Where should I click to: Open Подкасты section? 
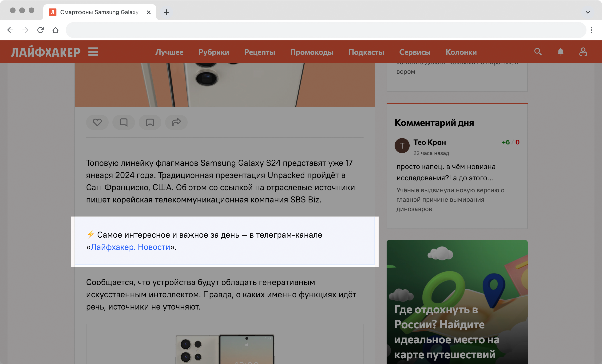pyautogui.click(x=366, y=52)
